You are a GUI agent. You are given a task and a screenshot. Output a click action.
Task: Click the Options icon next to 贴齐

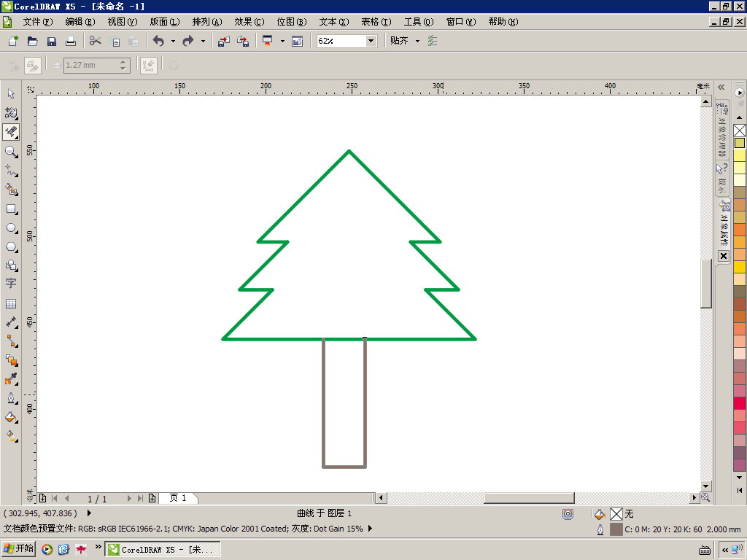click(x=432, y=41)
